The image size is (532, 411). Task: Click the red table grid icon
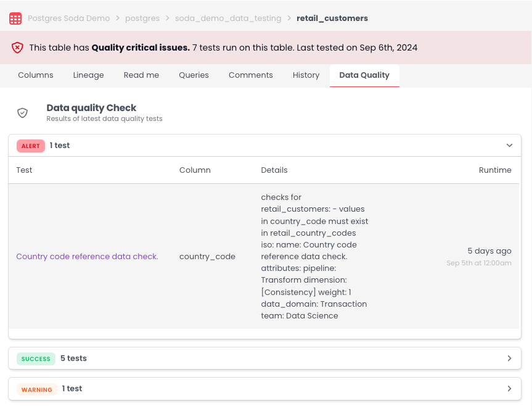click(15, 19)
